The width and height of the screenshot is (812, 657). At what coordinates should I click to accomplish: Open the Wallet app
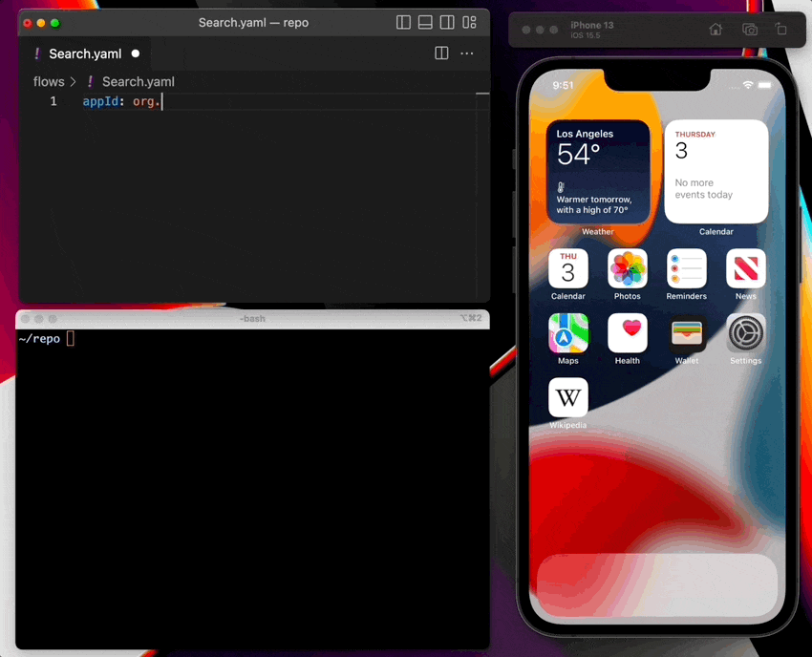click(687, 333)
